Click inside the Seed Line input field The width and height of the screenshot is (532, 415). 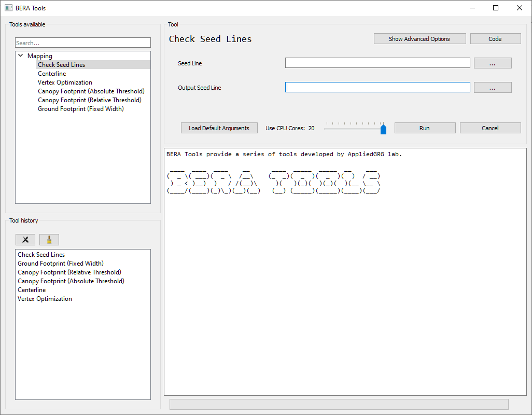tap(377, 63)
